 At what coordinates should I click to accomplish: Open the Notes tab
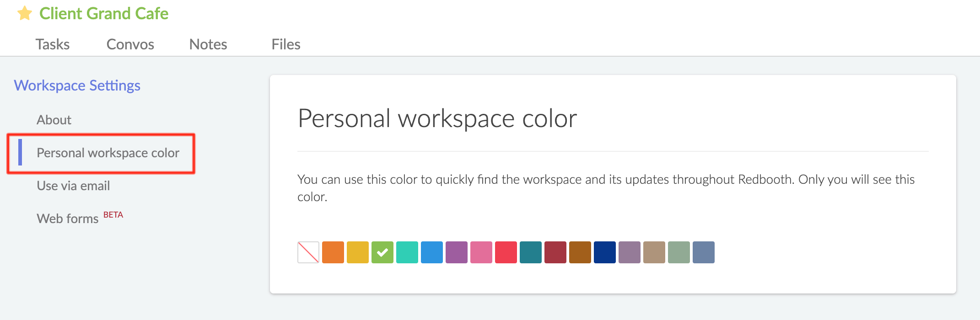[x=208, y=44]
